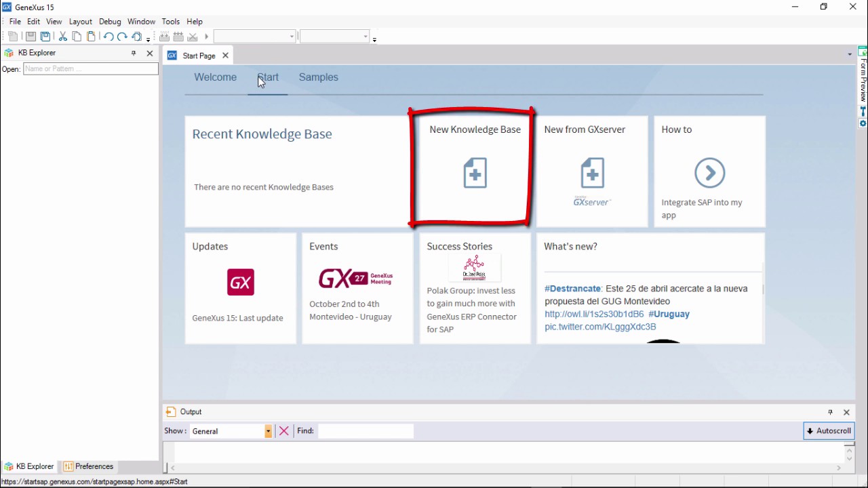
Task: Click the Redo arrow icon
Action: pos(122,37)
